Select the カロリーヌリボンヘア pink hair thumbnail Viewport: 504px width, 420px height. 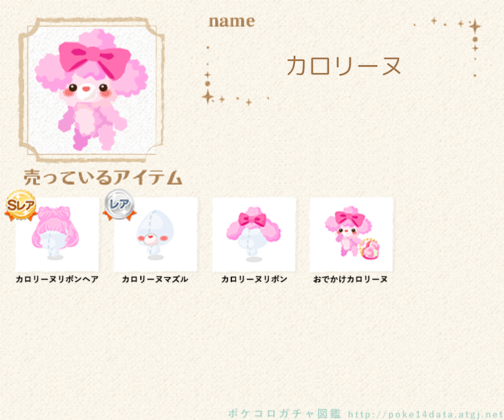pyautogui.click(x=58, y=235)
